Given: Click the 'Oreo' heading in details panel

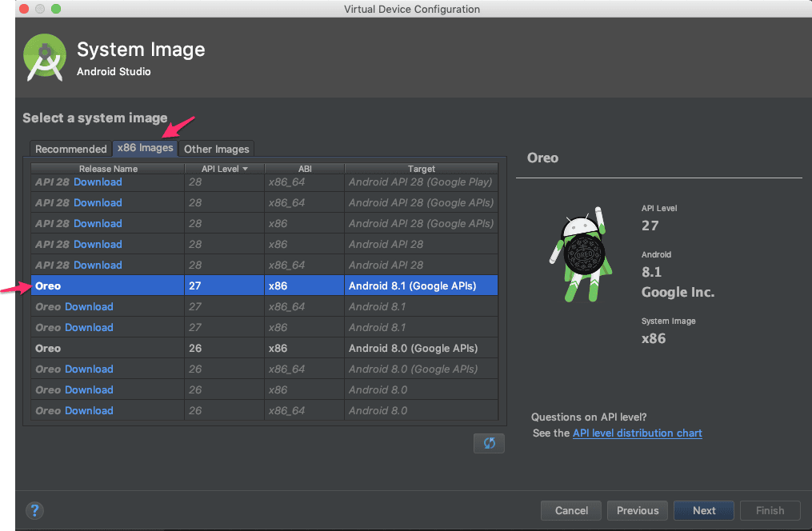Looking at the screenshot, I should (x=542, y=158).
